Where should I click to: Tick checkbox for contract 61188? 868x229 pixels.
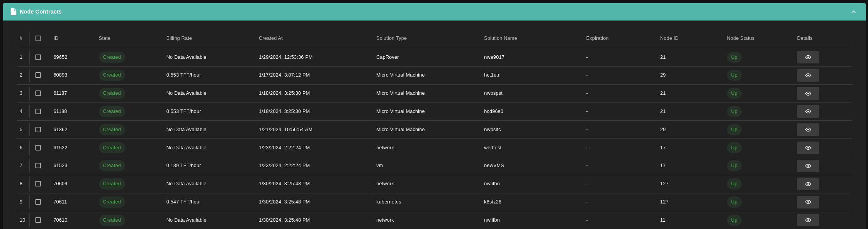[38, 111]
